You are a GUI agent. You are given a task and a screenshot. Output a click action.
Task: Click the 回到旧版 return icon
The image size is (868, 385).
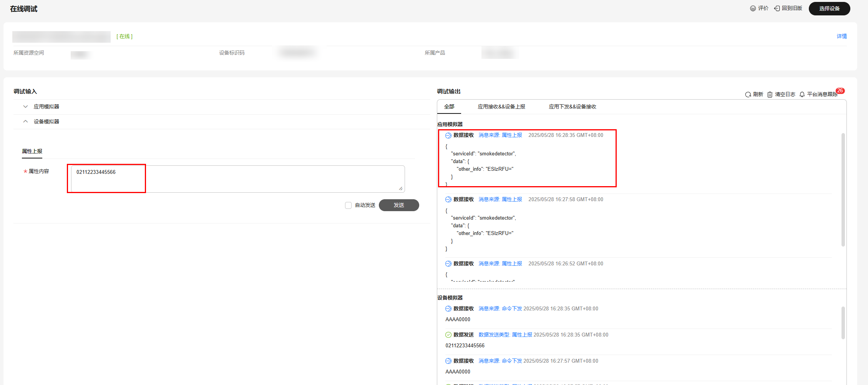777,8
